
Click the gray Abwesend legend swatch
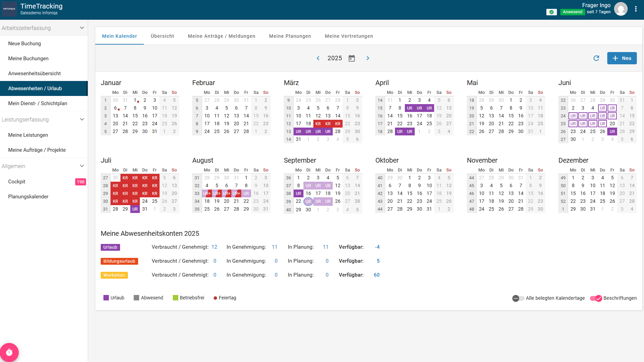click(136, 298)
